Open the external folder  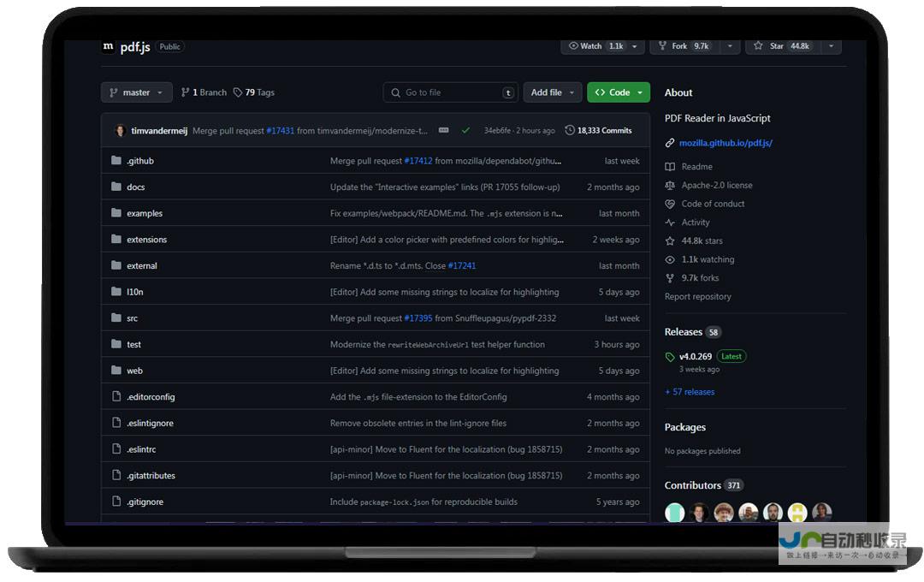(x=142, y=266)
